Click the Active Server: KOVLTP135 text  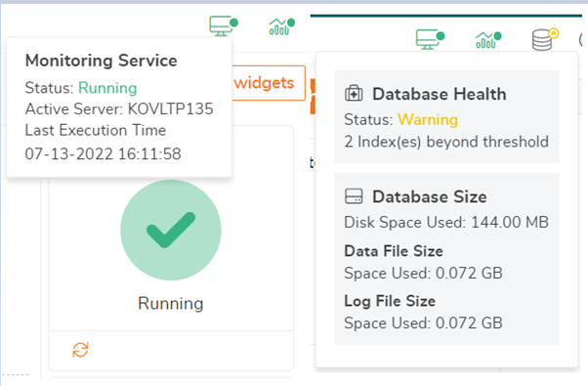119,109
